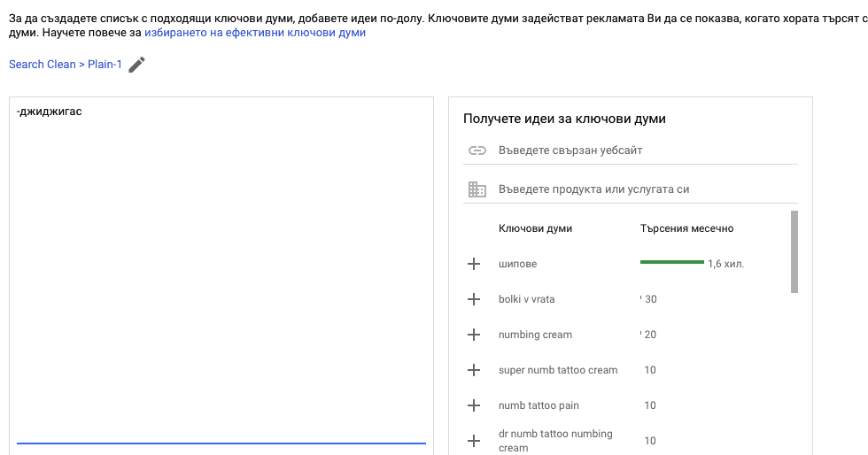Click the pencil edit icon next to Plain-1
868x455 pixels.
pos(136,65)
